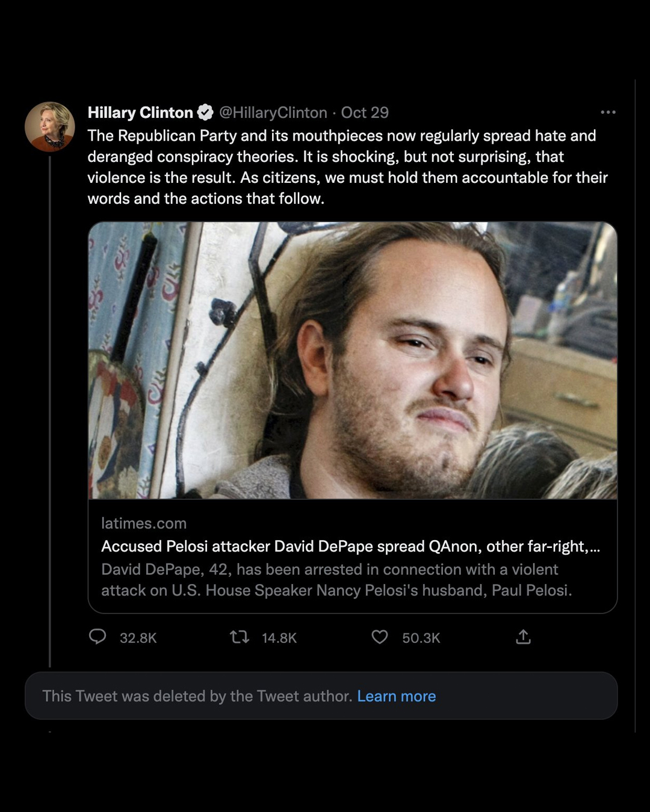The height and width of the screenshot is (812, 650).
Task: Click the "Hillary Clinton" display name
Action: (140, 112)
